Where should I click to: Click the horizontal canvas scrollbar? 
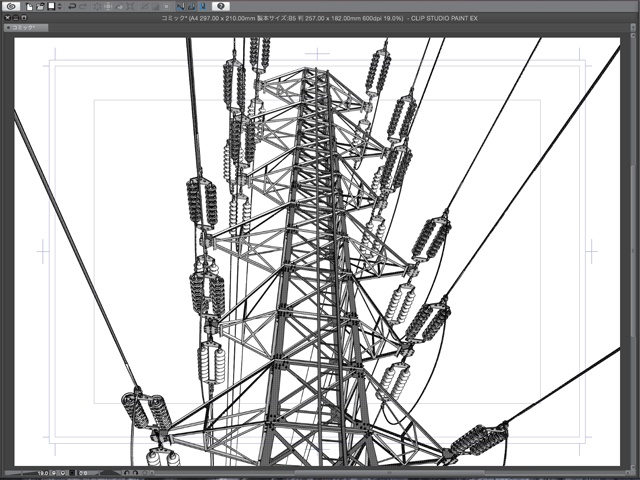pos(388,473)
